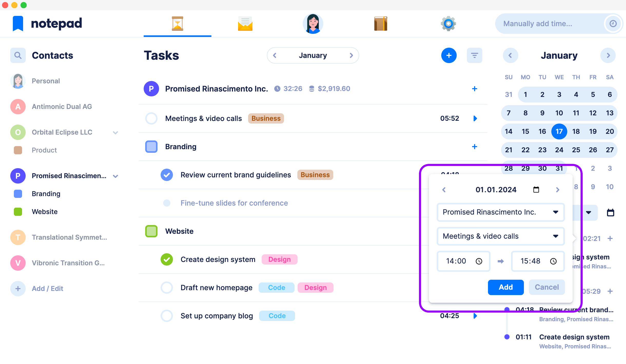This screenshot has width=626, height=364.
Task: Click the calendar picker icon in modal
Action: (536, 189)
